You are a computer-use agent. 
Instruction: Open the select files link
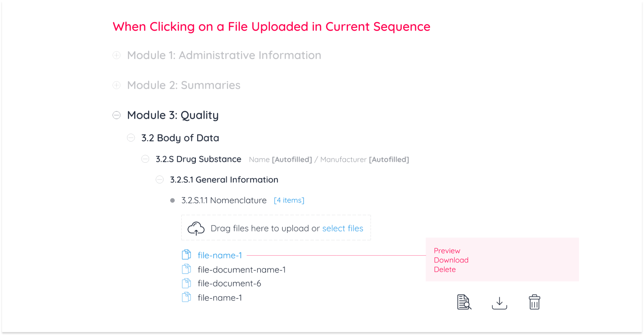click(343, 228)
